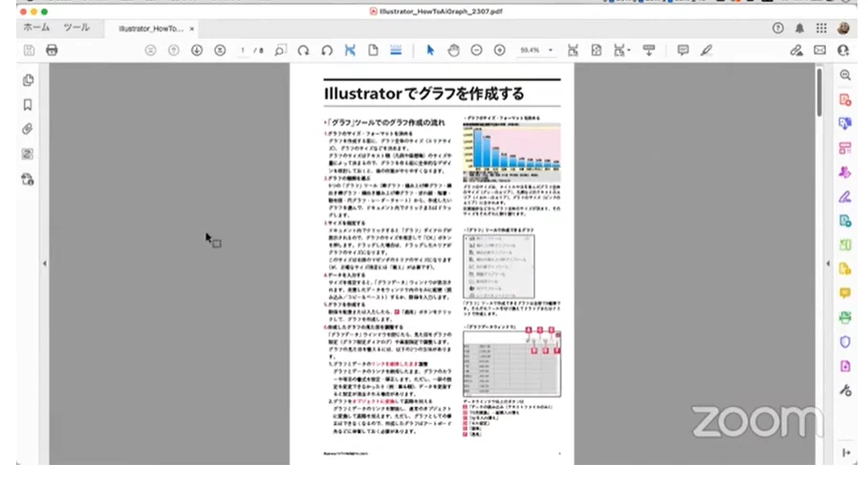
Task: Open the apps grid icon
Action: pyautogui.click(x=821, y=29)
